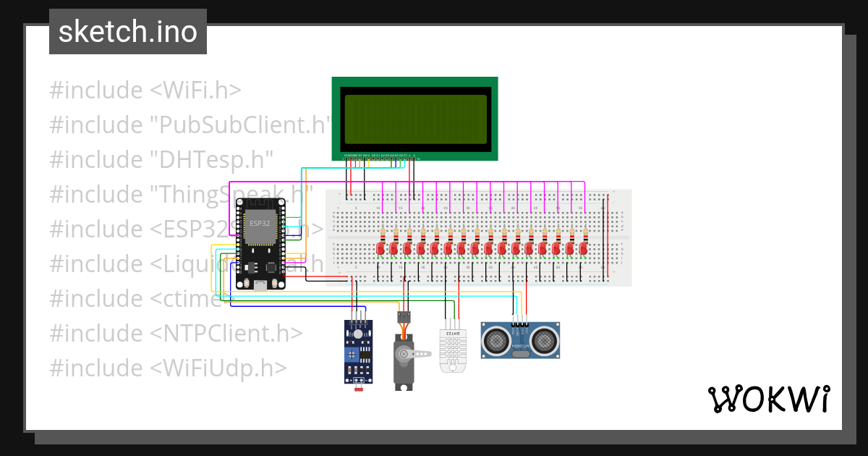This screenshot has width=868, height=456.
Task: Toggle the leftmost red LED
Action: [380, 248]
